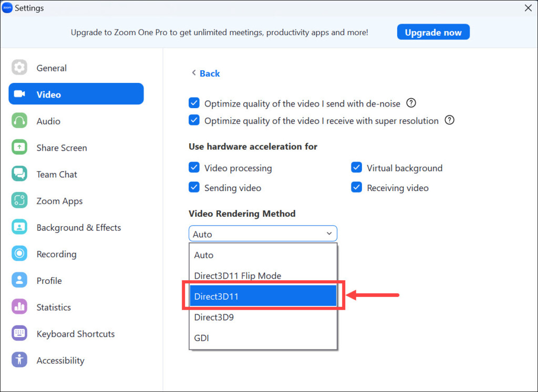The width and height of the screenshot is (538, 392).
Task: Collapse the Video Rendering Method dropdown
Action: 329,234
